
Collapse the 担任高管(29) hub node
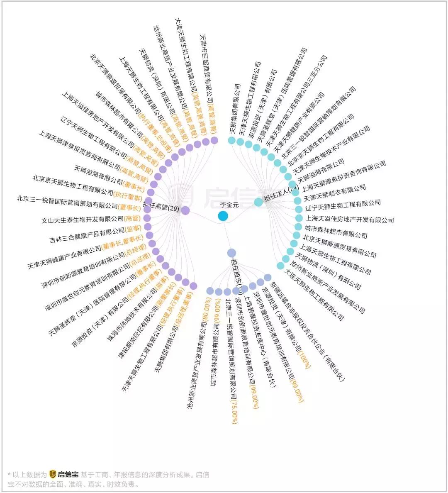(185, 210)
